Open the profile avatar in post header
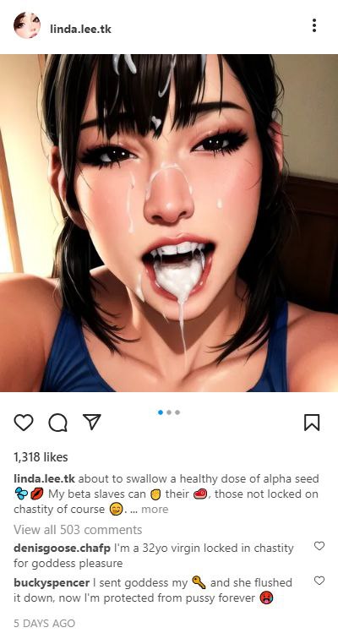This screenshot has width=338, height=644. (x=27, y=25)
